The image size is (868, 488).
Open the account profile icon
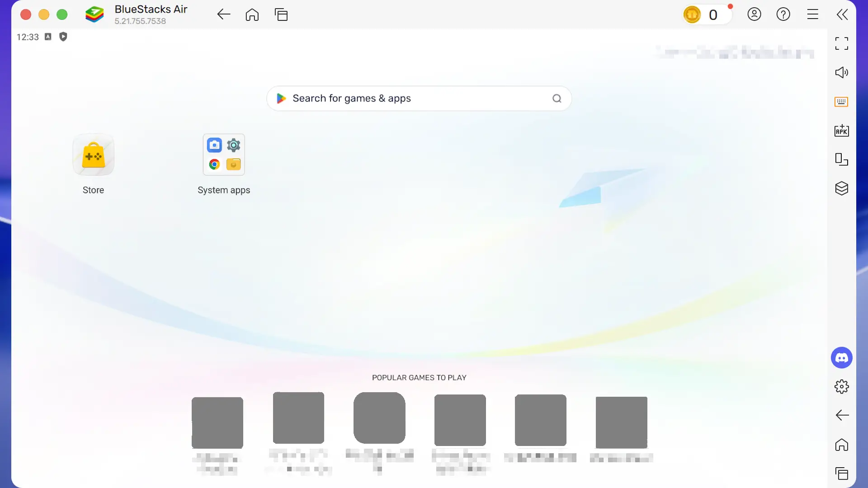[x=754, y=14]
